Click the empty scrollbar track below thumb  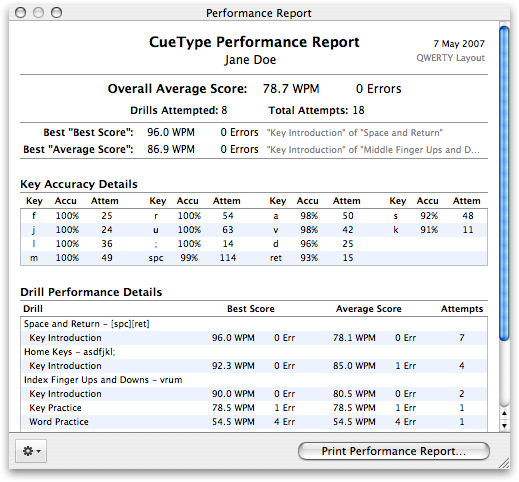point(504,373)
